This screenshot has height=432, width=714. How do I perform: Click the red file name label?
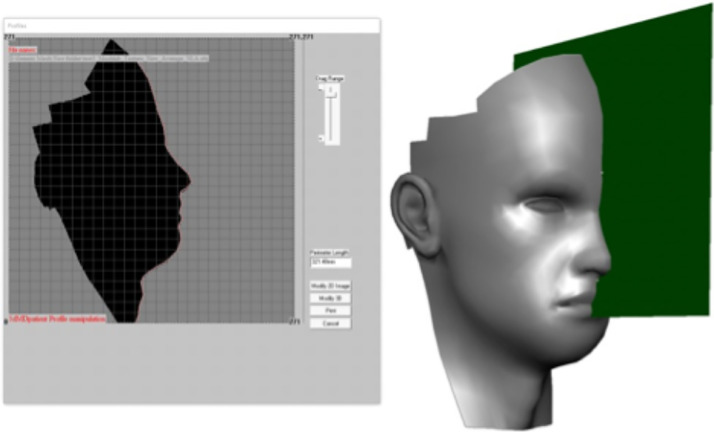tap(23, 50)
